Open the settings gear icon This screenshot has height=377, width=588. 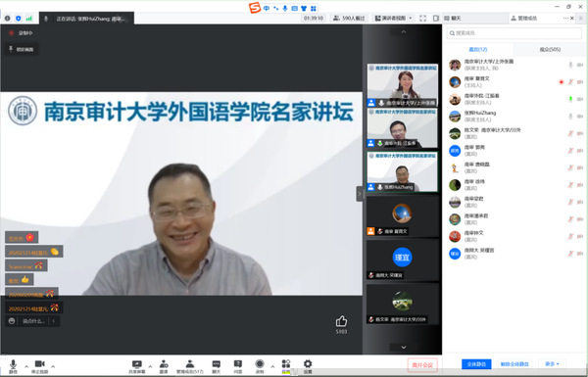tap(308, 366)
